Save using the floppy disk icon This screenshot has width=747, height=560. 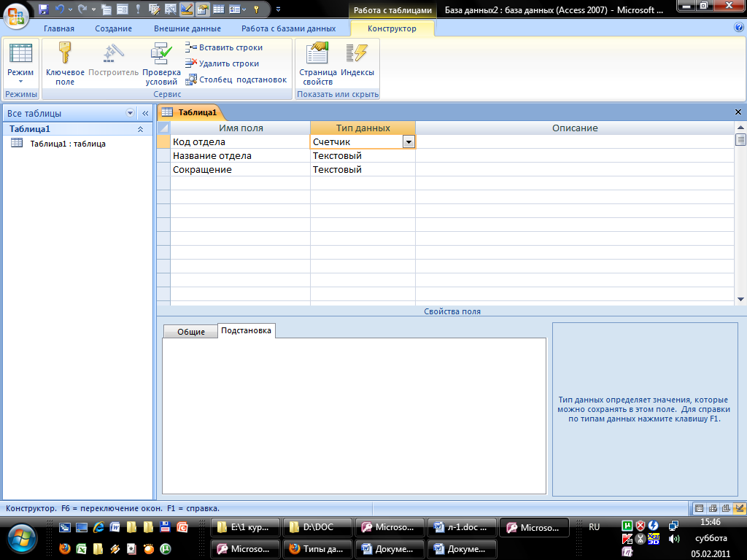pyautogui.click(x=43, y=9)
